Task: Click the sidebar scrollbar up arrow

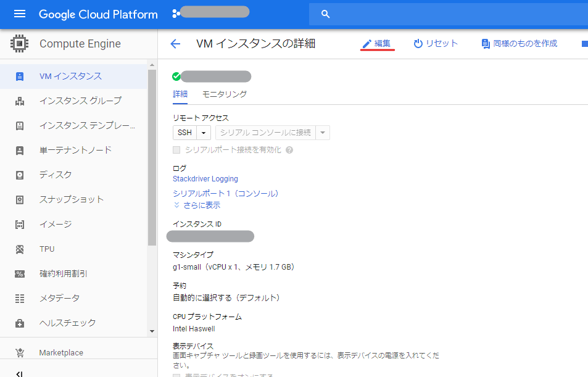Action: (152, 65)
